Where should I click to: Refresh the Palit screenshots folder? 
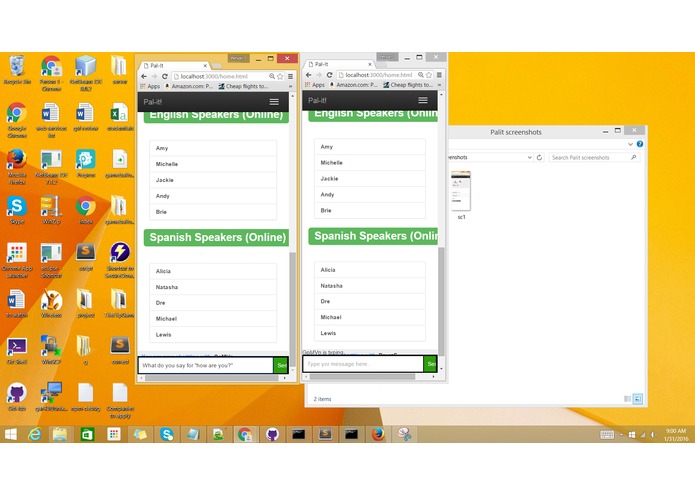click(539, 157)
